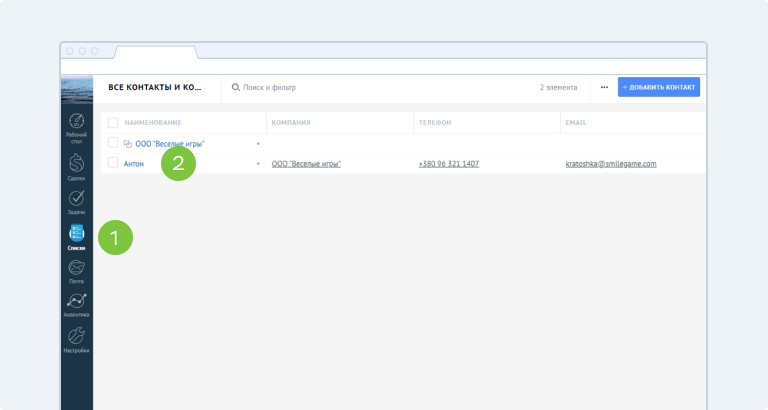The width and height of the screenshot is (768, 410).
Task: Click the Телефон column header
Action: click(435, 123)
